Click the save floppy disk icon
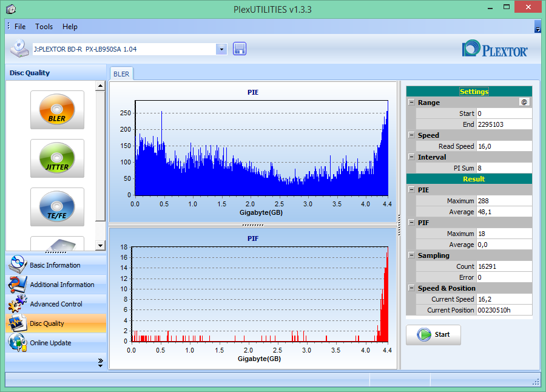The width and height of the screenshot is (546, 392). [x=240, y=49]
